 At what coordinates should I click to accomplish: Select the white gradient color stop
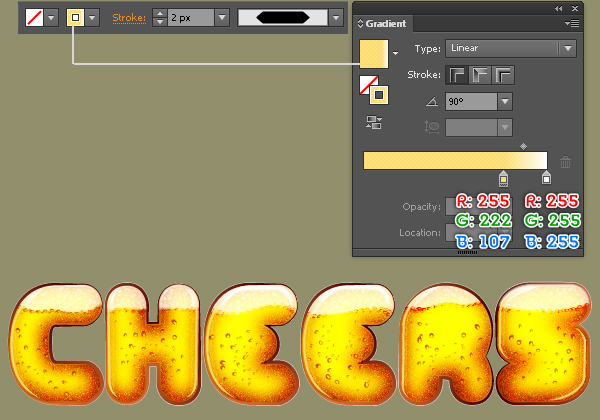click(x=546, y=178)
